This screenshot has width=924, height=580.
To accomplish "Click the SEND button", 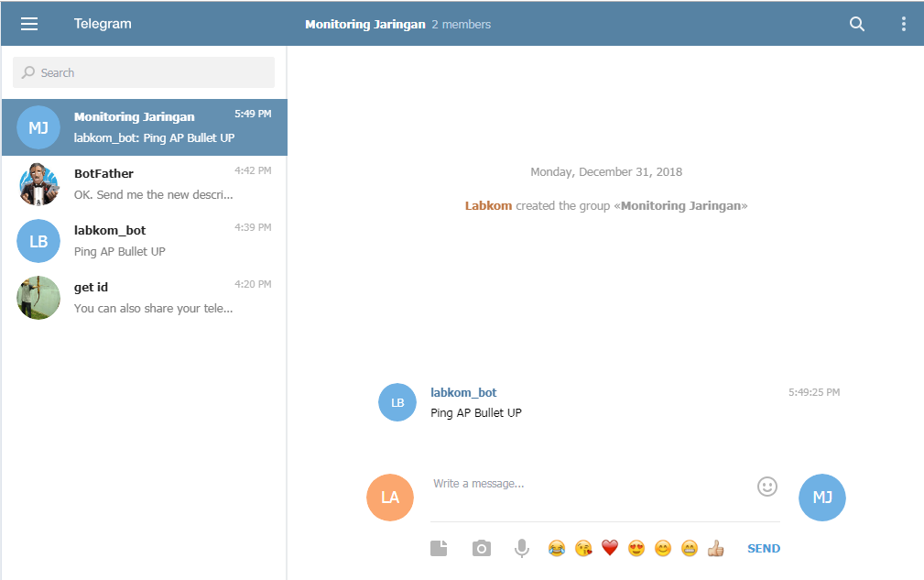I will pyautogui.click(x=764, y=548).
